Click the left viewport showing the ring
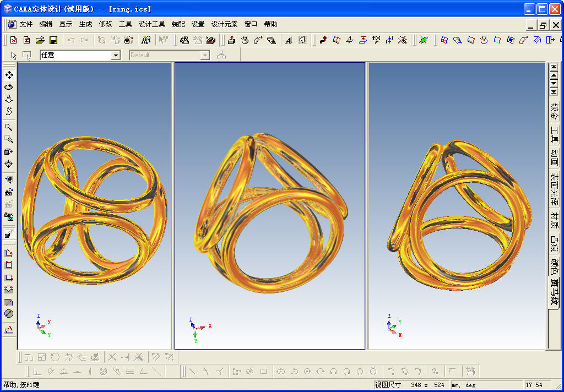Viewport: 564px width, 392px height. point(94,206)
